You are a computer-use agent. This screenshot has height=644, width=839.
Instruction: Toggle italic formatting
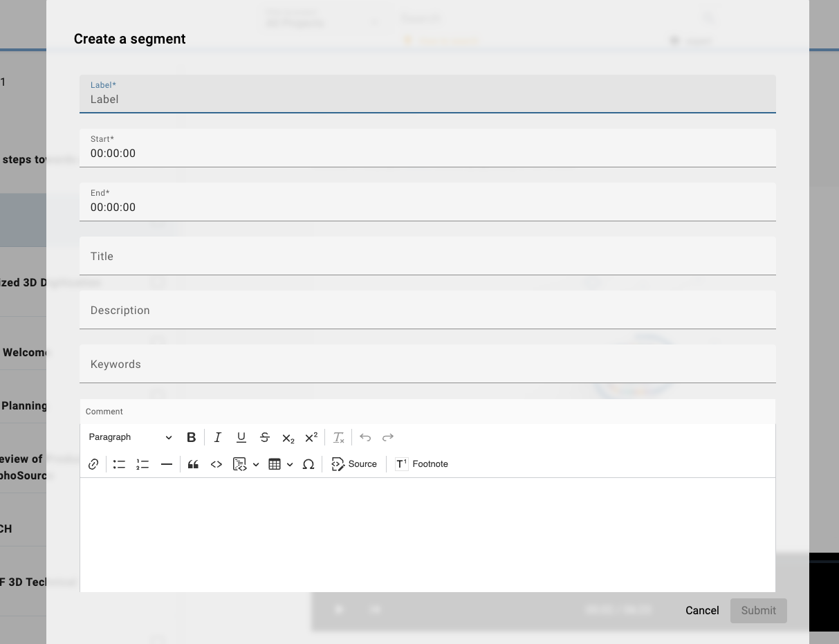pos(217,437)
